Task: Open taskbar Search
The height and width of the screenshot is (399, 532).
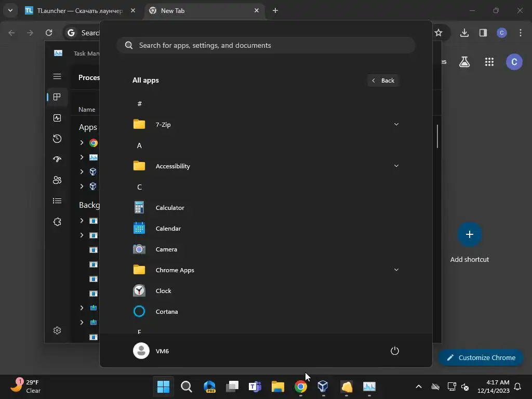Action: click(187, 387)
